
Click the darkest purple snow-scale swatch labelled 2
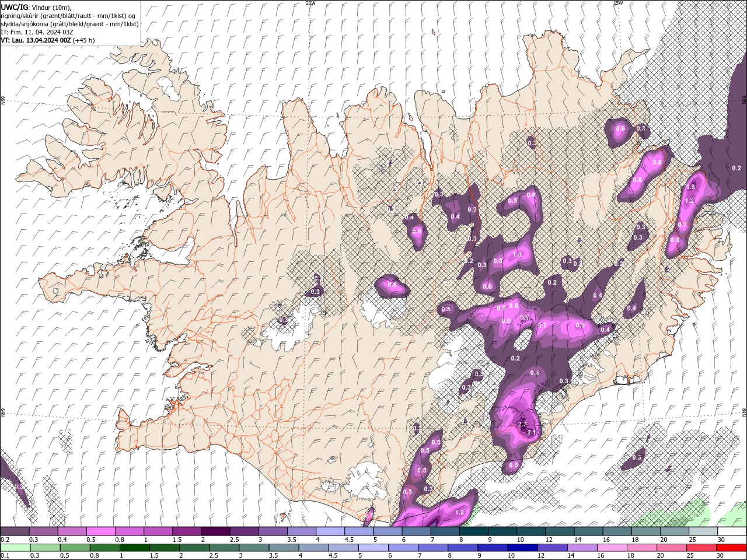215,531
